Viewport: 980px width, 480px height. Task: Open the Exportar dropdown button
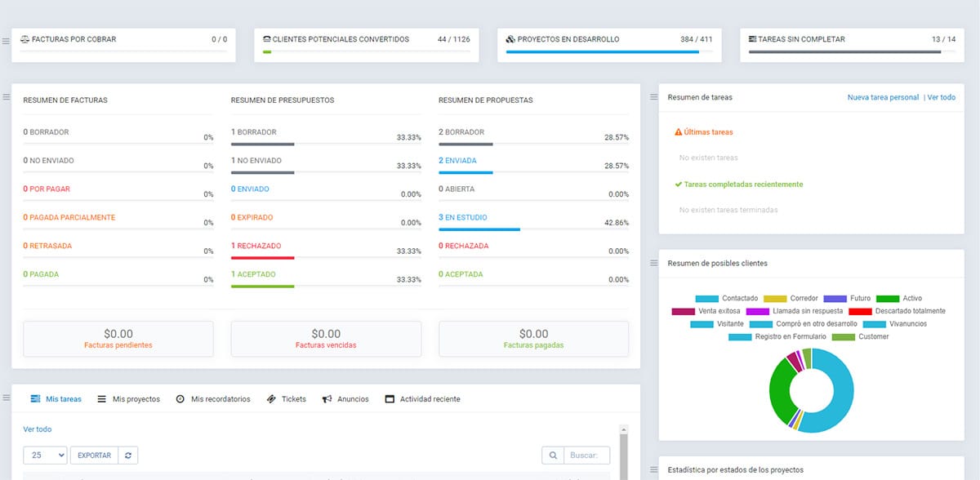pos(94,456)
